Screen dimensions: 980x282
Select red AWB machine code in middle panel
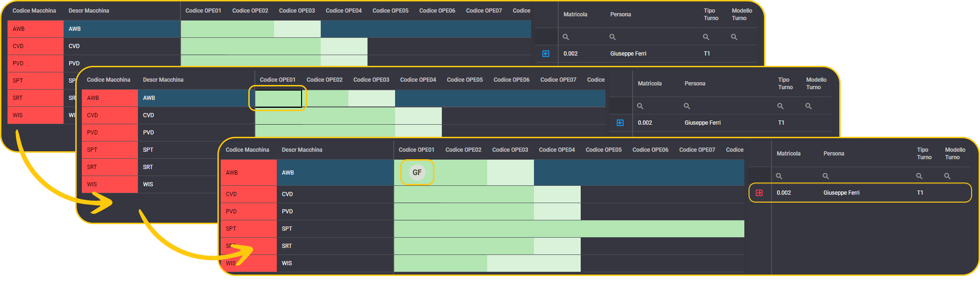110,98
